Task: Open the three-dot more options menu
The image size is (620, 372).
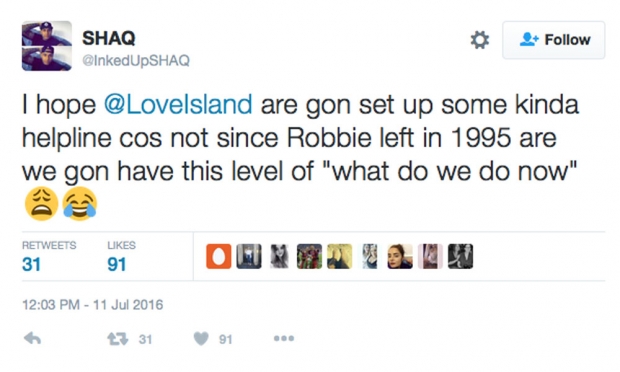Action: click(x=284, y=338)
